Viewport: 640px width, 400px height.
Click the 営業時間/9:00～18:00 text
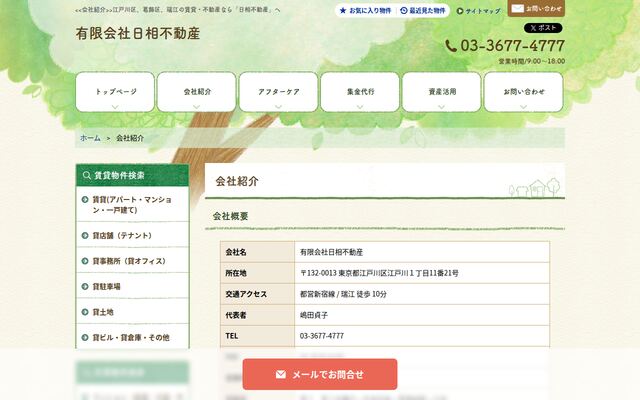[531, 61]
